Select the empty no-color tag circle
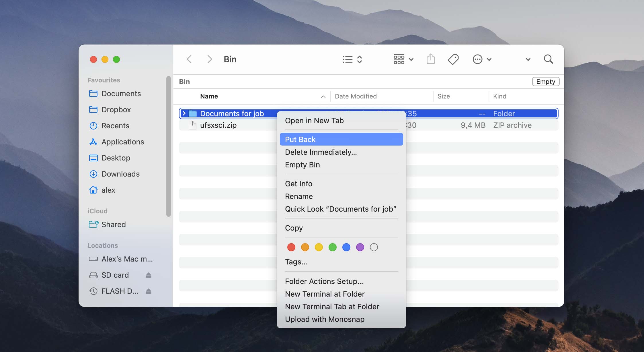This screenshot has height=352, width=644. coord(374,247)
